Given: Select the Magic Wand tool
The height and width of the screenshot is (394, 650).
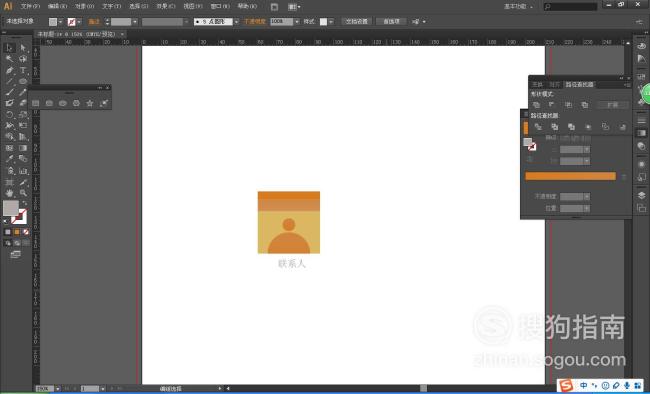Looking at the screenshot, I should pyautogui.click(x=9, y=59).
